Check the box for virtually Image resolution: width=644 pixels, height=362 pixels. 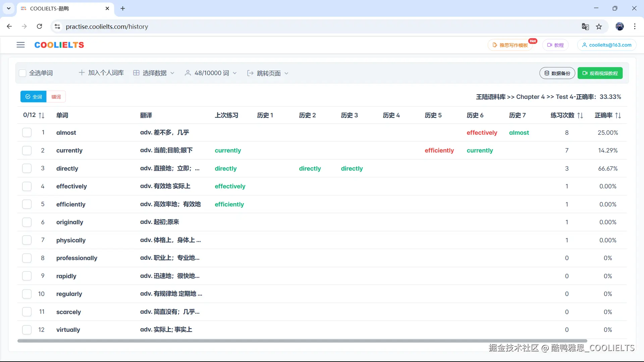[x=27, y=329]
